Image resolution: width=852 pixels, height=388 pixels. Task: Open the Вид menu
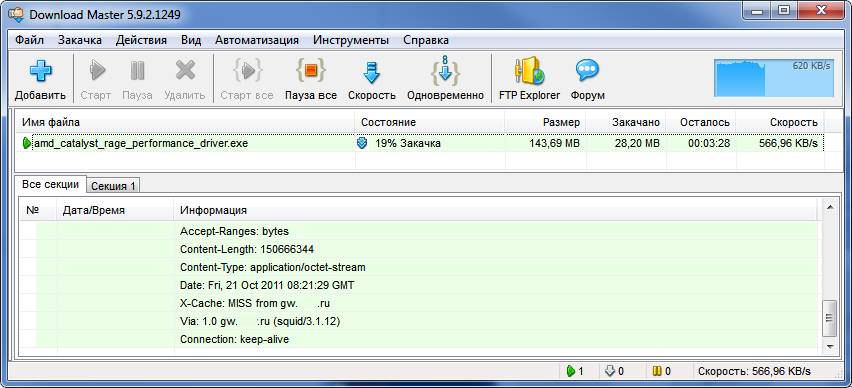click(191, 40)
